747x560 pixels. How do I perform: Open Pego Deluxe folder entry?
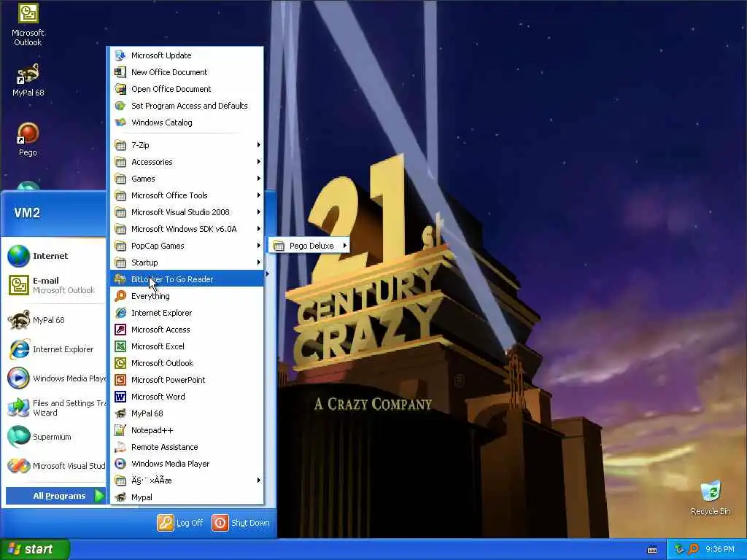click(x=309, y=246)
